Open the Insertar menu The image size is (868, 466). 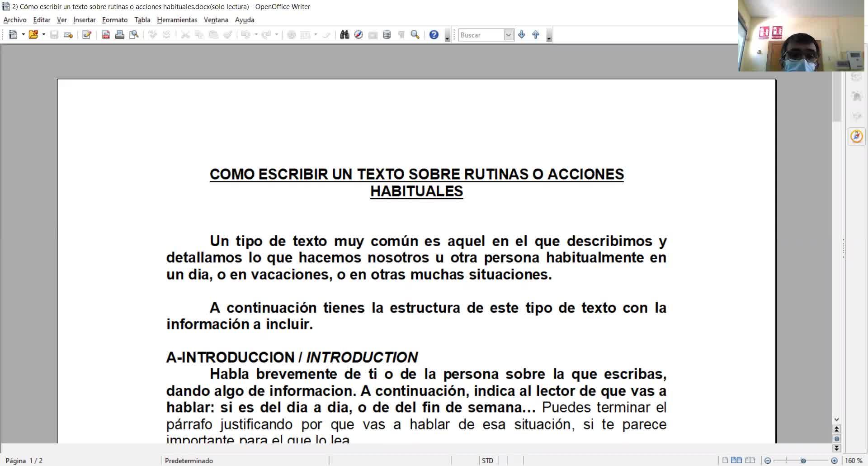tap(85, 20)
